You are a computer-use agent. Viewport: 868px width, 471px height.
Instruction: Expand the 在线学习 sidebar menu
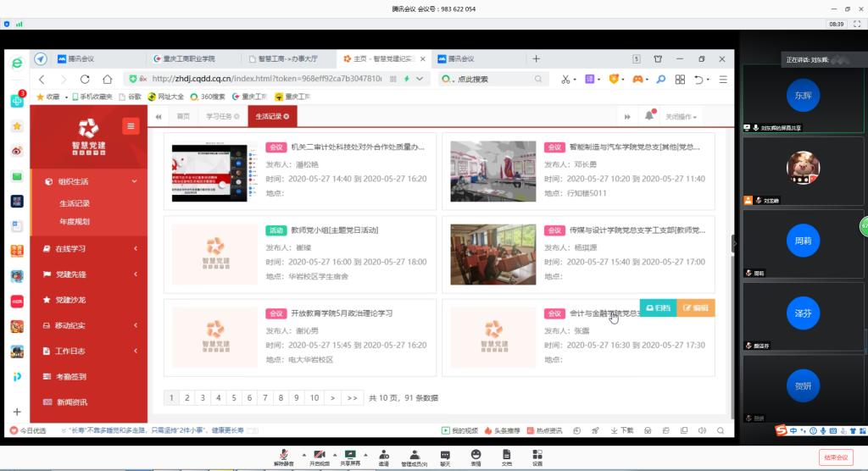click(x=89, y=249)
